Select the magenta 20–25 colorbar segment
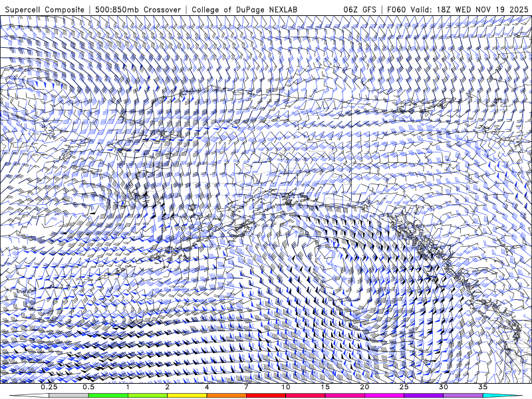532x399 pixels. [384, 396]
